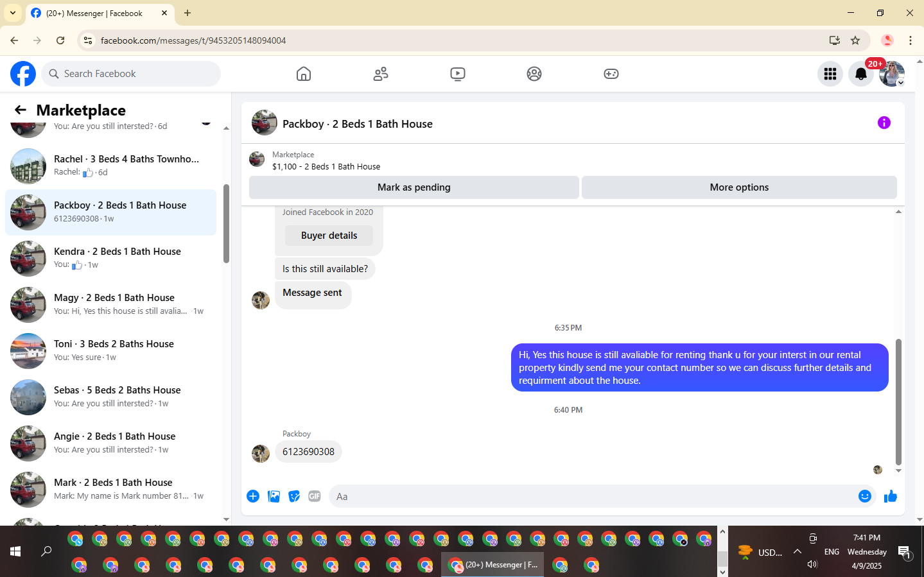924x577 pixels.
Task: Select the Messenger | Facebook browser tab
Action: (100, 13)
